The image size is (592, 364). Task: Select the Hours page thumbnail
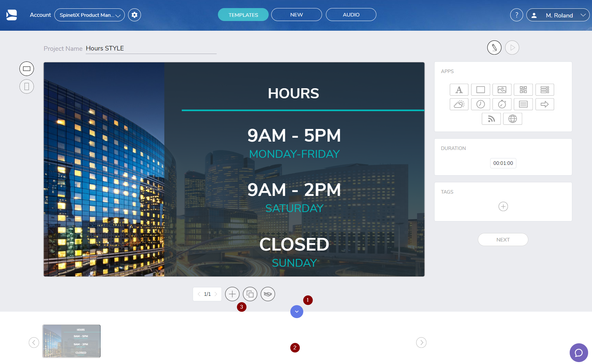[x=71, y=341]
